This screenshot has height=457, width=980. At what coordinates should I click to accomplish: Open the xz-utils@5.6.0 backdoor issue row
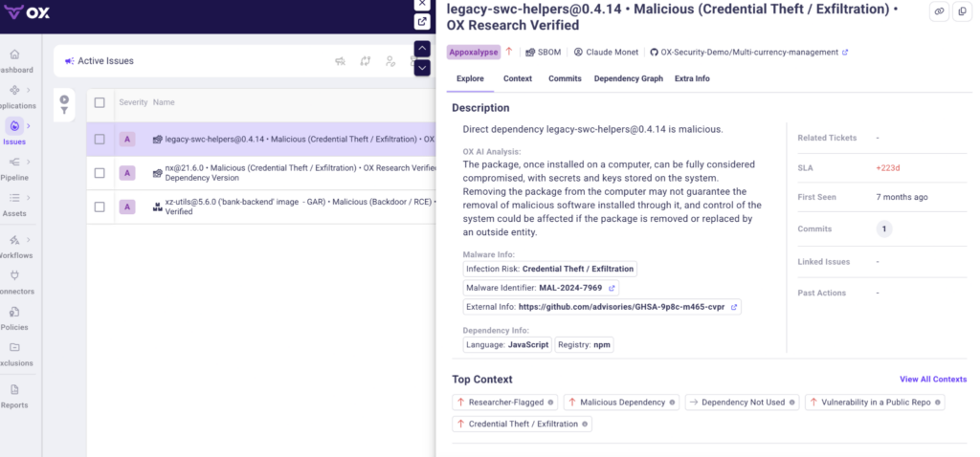click(x=261, y=207)
